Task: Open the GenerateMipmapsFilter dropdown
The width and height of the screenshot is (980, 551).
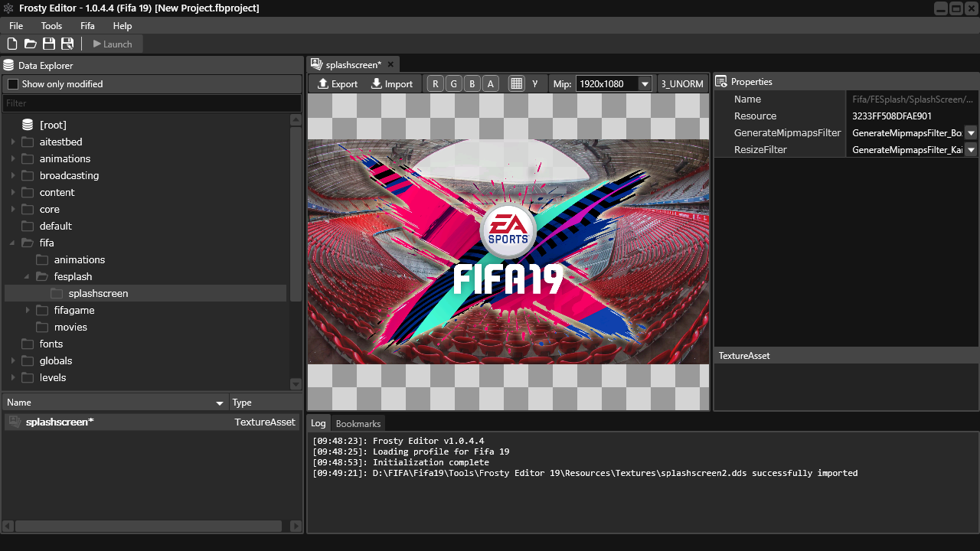Action: [971, 132]
